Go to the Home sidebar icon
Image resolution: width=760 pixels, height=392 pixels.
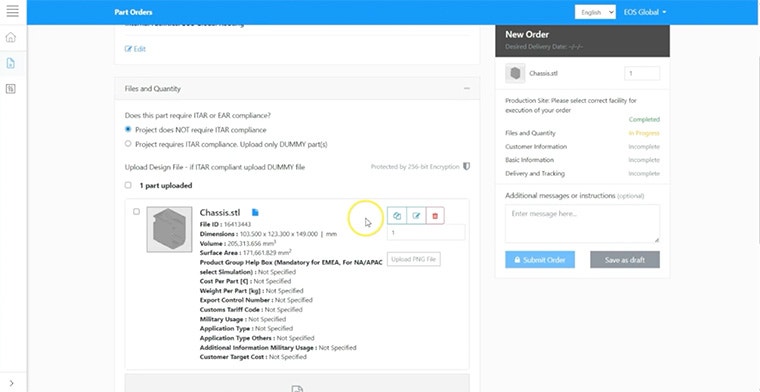tap(11, 38)
